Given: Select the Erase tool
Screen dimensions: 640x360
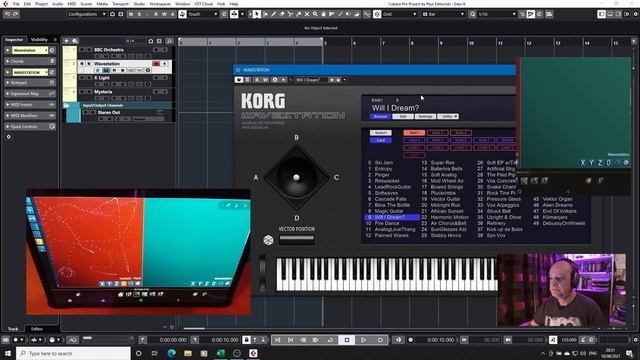Looking at the screenshot, I should pos(282,14).
